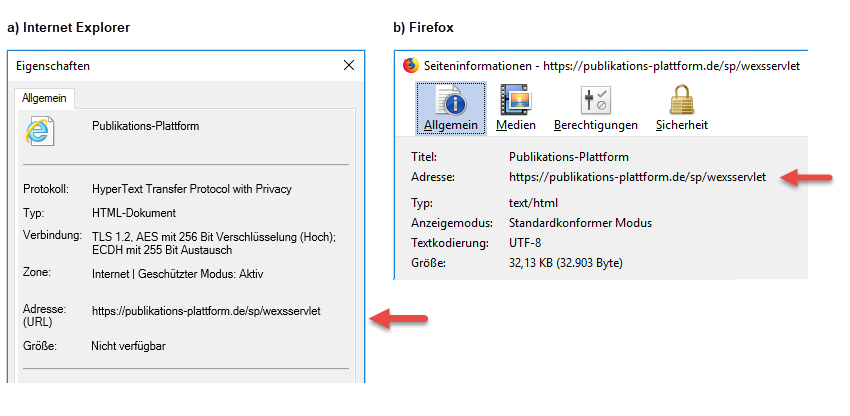Click the HTML-Dokument type value
Viewport: 850px width, 416px height.
coord(134,213)
